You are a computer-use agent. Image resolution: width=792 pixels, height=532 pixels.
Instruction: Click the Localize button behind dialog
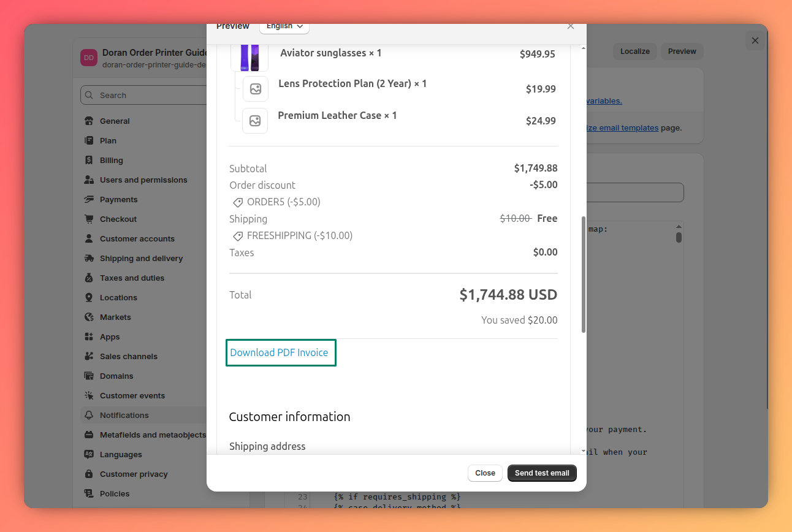click(635, 51)
